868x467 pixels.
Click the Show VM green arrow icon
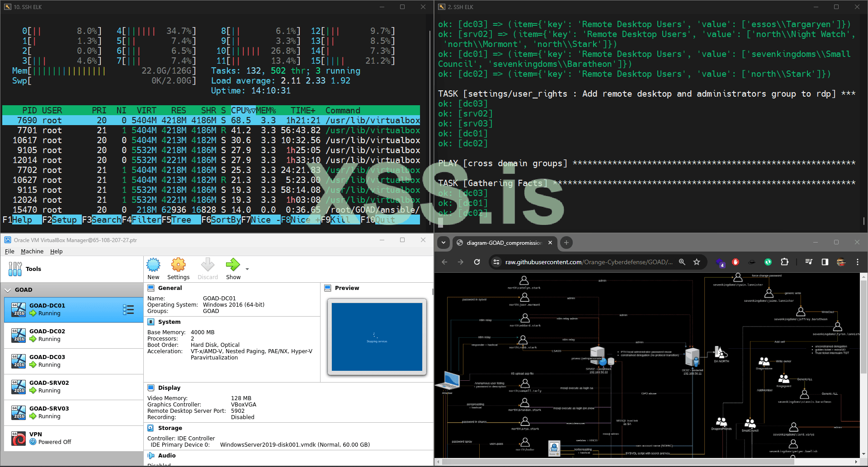pos(233,265)
